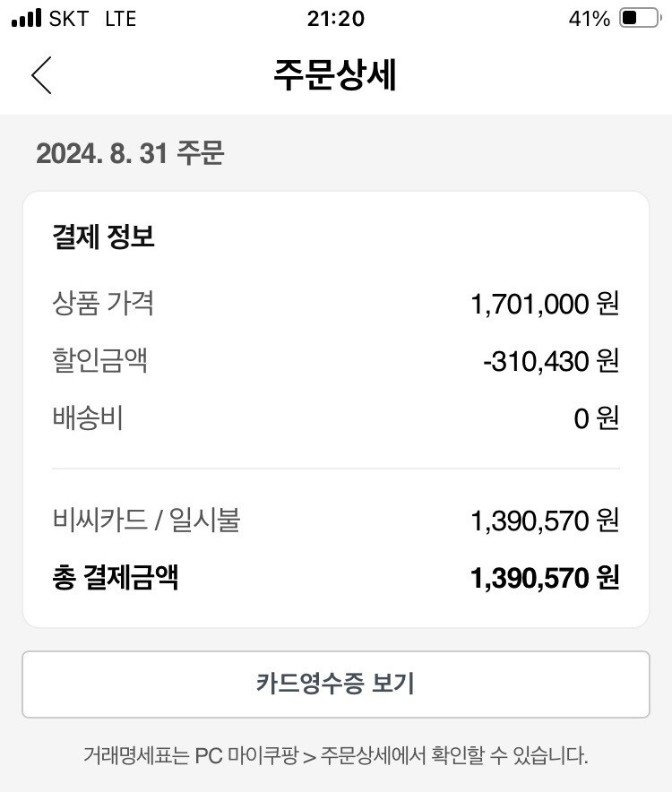Select the 배송비 label

coord(88,418)
